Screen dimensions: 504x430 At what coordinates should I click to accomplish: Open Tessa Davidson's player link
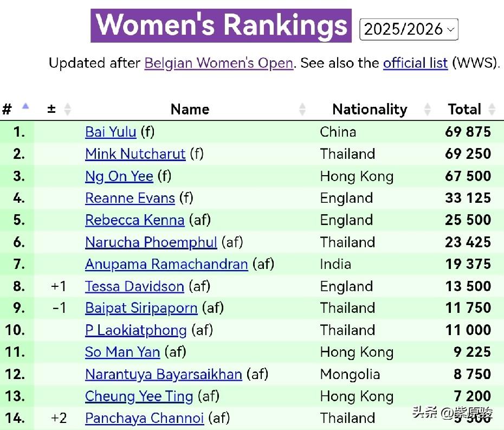[134, 286]
